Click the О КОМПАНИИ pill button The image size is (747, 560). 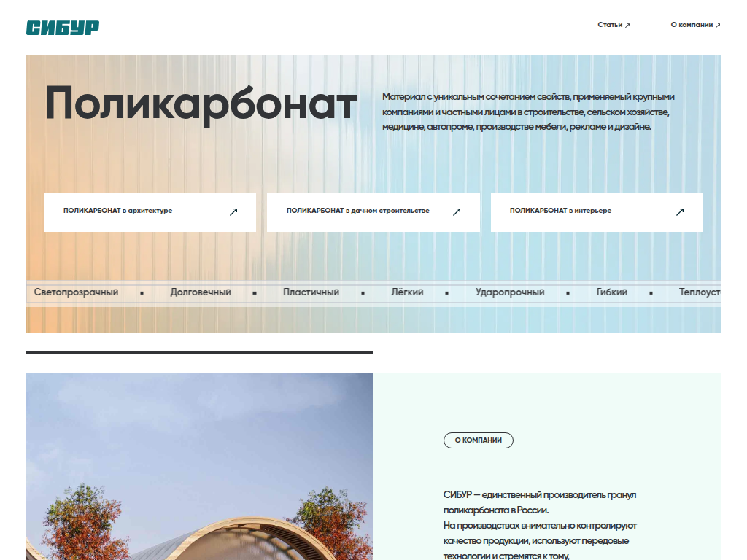click(x=479, y=440)
